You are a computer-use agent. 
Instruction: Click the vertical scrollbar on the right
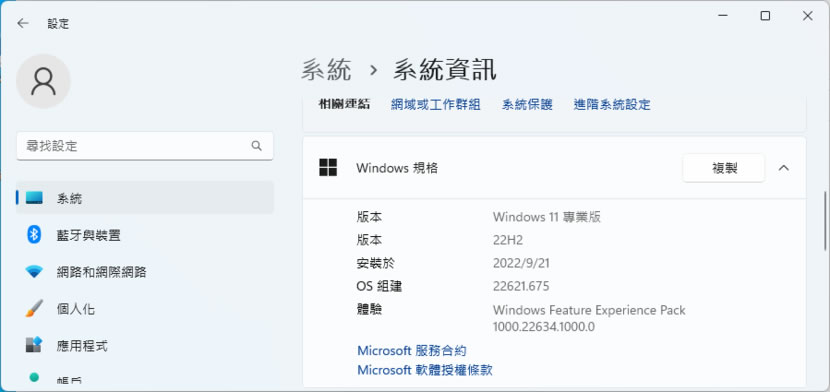825,221
